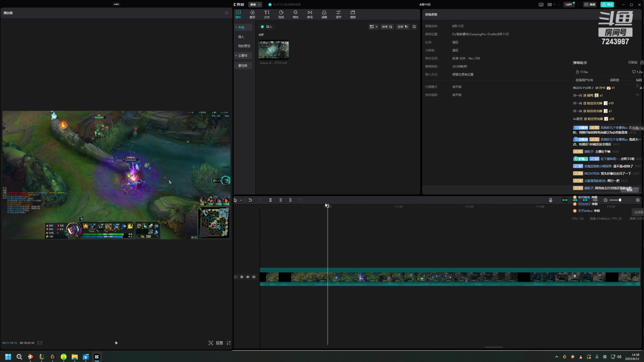This screenshot has width=644, height=362.
Task: Expand the system tray hidden icons chevron
Action: coord(557,357)
